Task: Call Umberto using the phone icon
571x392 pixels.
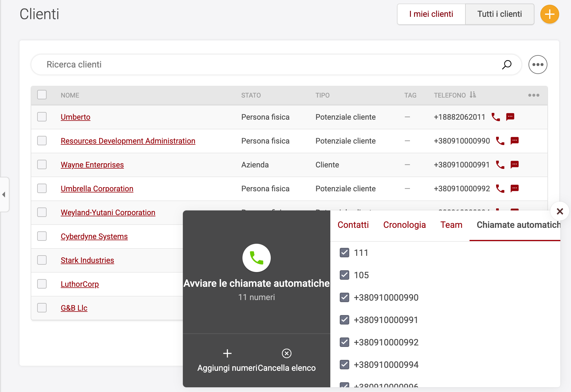Action: (495, 117)
